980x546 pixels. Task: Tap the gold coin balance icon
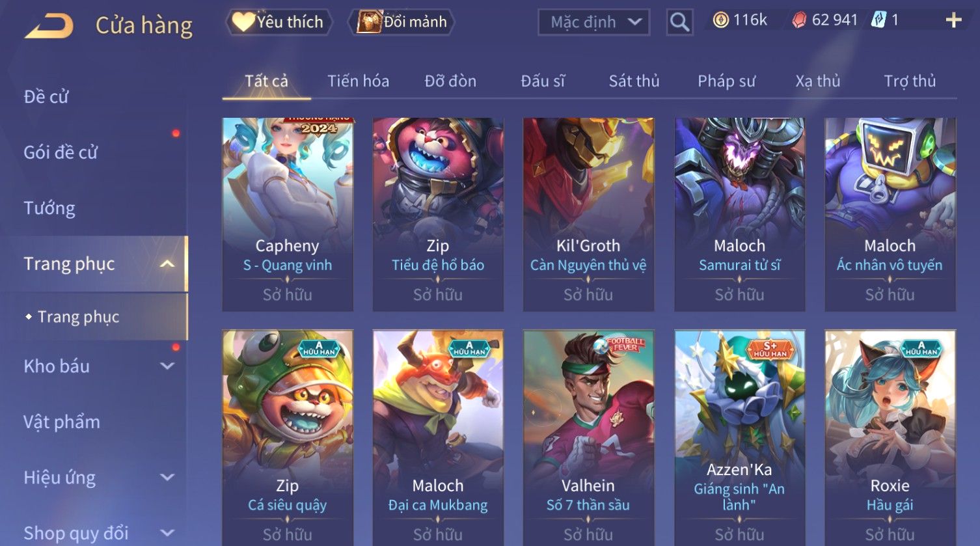pyautogui.click(x=720, y=20)
